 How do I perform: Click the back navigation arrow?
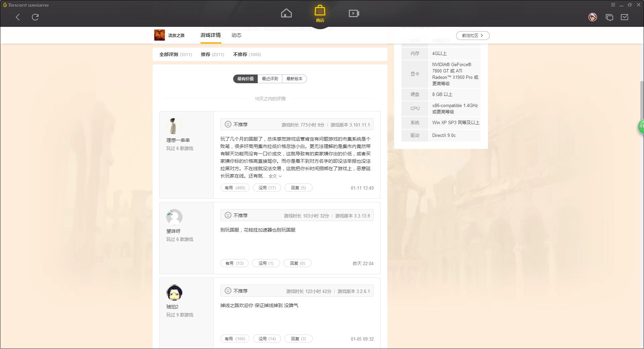(x=17, y=17)
